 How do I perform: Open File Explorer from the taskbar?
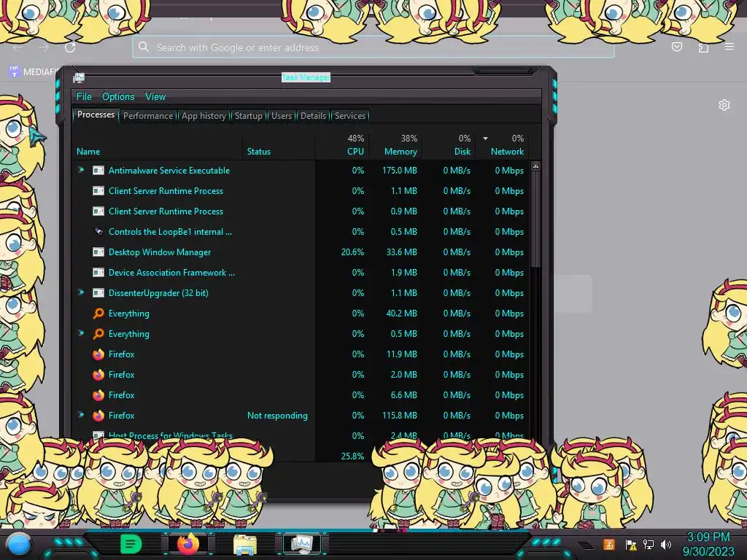(x=245, y=545)
